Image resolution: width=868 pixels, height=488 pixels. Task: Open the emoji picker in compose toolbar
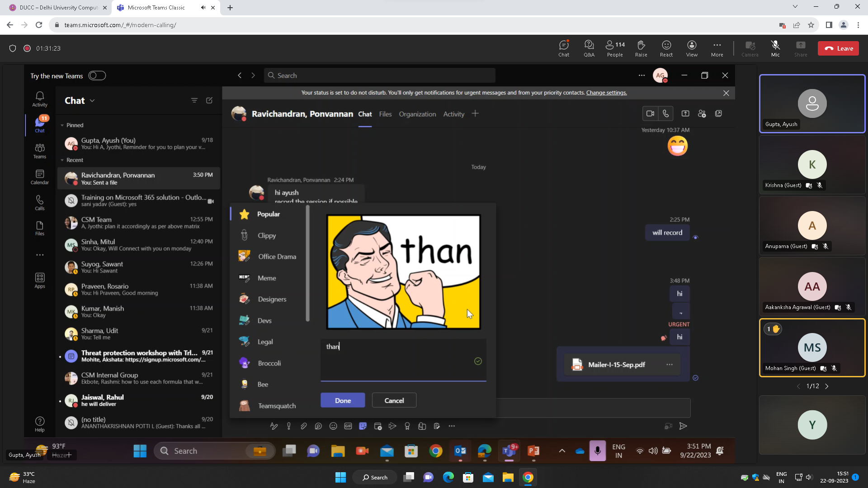(x=333, y=426)
